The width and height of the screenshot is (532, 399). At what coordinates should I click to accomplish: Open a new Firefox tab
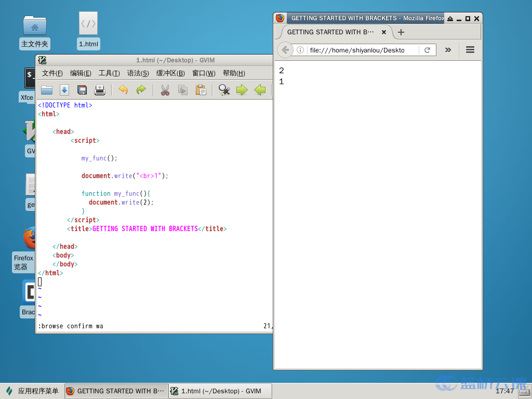pyautogui.click(x=401, y=32)
